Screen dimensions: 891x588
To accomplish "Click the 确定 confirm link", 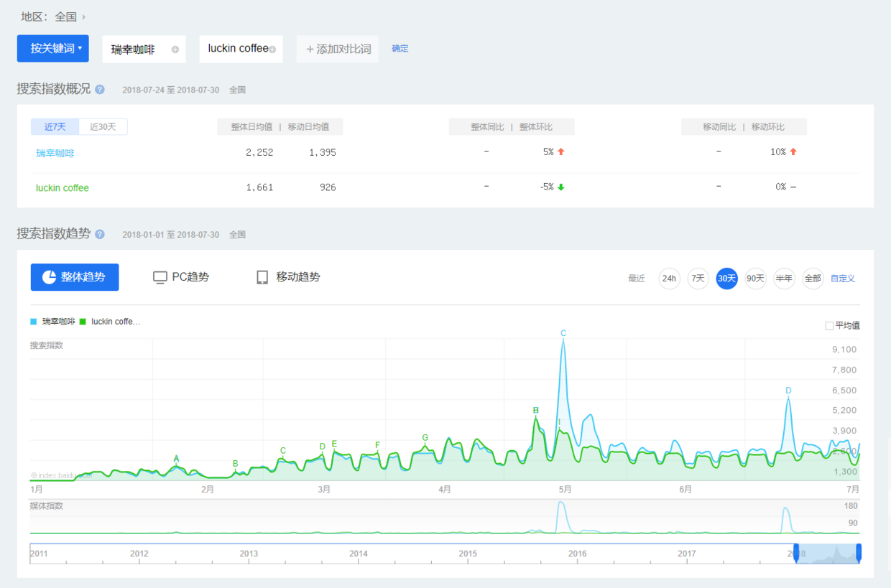I will tap(400, 49).
